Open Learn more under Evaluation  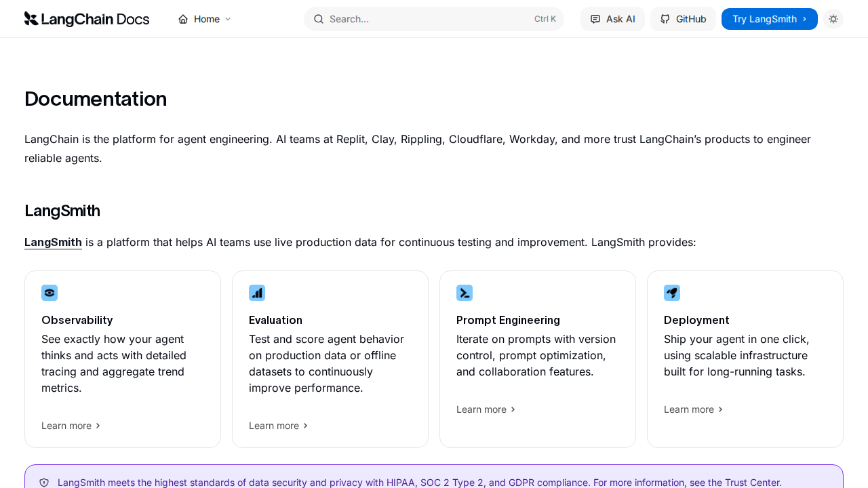tap(278, 426)
